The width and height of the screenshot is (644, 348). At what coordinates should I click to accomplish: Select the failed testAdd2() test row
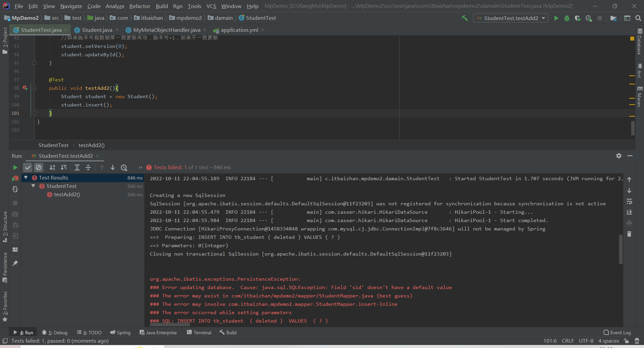tap(82, 195)
